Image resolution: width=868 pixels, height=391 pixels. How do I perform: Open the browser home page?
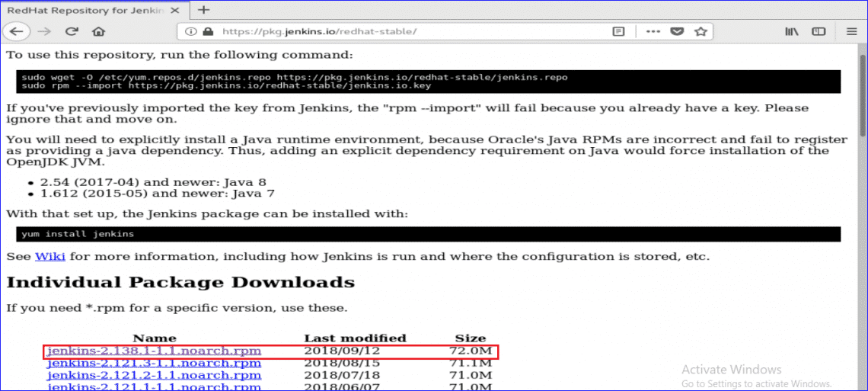[98, 31]
